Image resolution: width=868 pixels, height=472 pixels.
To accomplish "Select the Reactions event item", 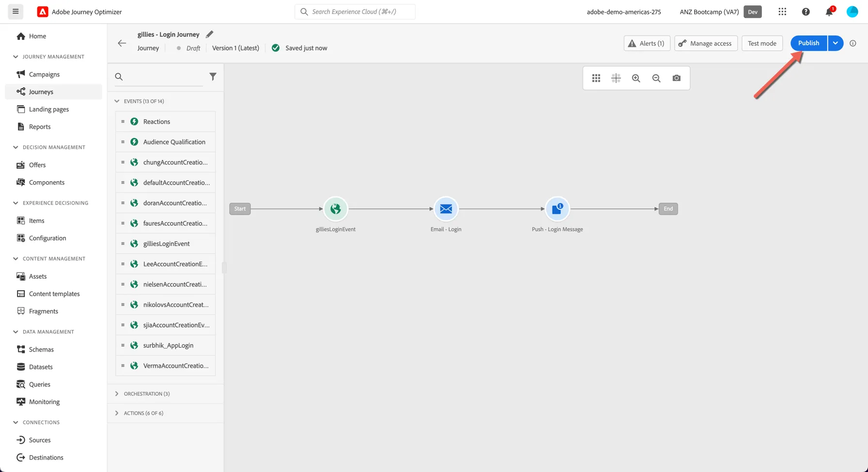I will [x=165, y=122].
